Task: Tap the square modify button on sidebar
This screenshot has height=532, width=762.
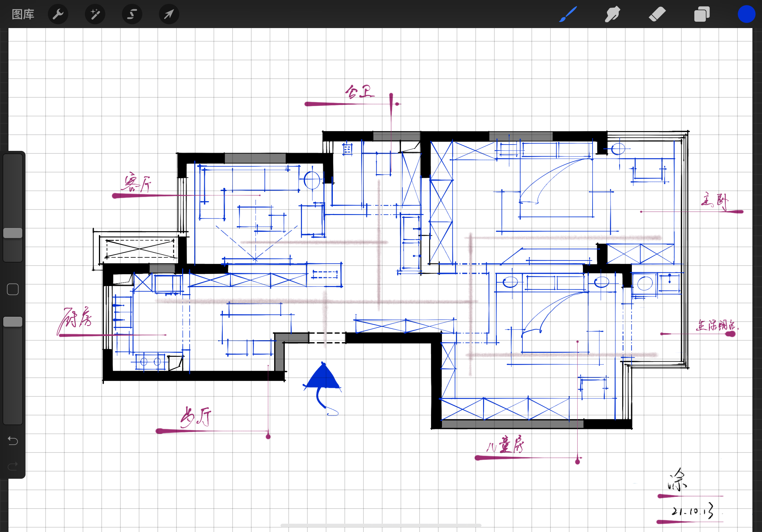Action: 13,289
